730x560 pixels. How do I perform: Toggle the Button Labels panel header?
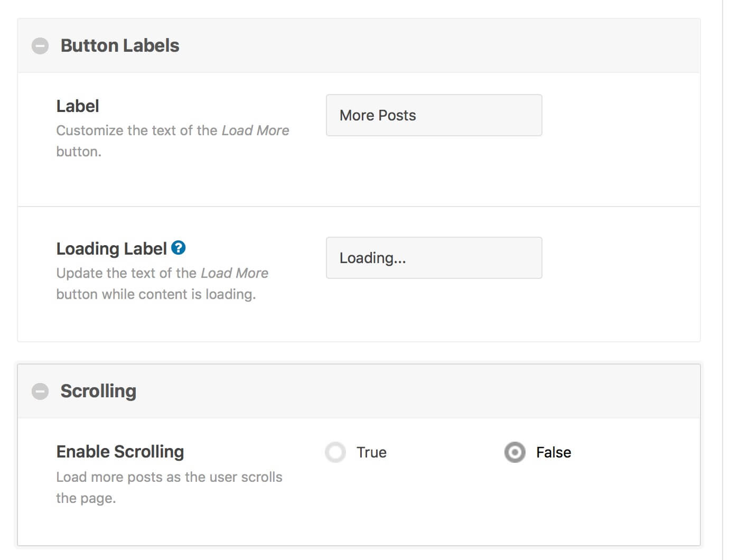359,46
